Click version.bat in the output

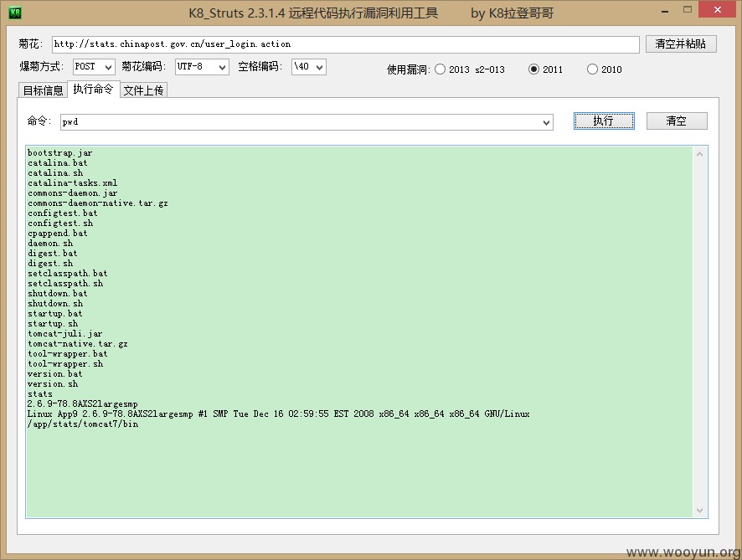point(55,373)
